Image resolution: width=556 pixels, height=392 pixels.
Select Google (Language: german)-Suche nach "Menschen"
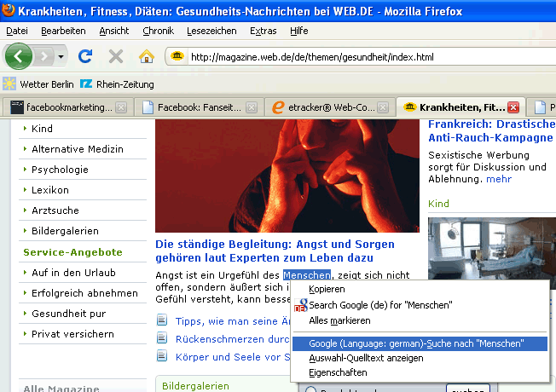[420, 343]
